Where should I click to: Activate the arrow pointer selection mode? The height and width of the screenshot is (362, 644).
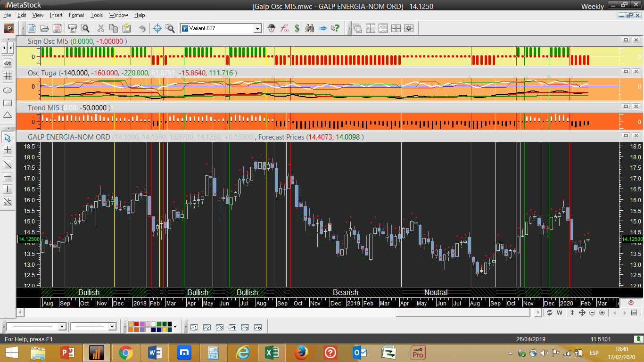pos(8,138)
